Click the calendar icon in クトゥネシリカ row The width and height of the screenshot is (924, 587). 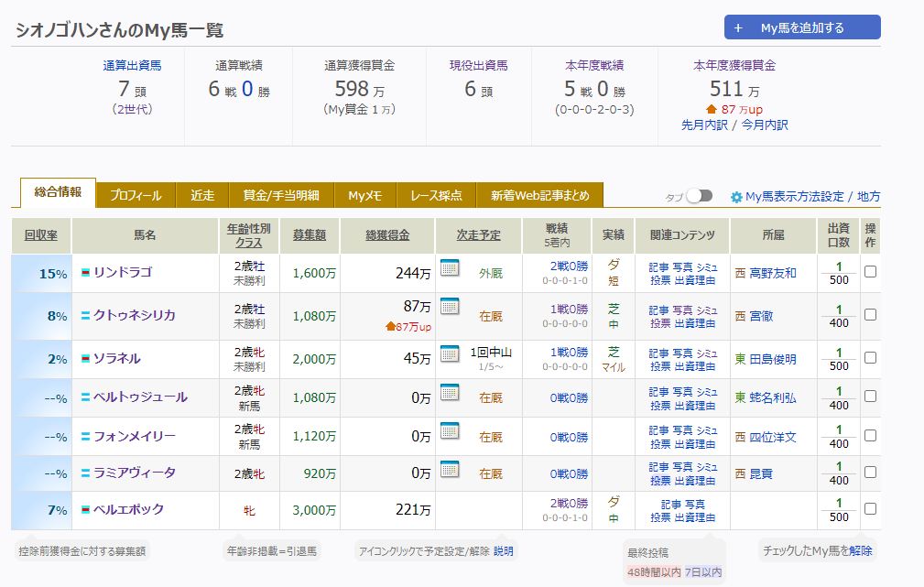point(449,306)
